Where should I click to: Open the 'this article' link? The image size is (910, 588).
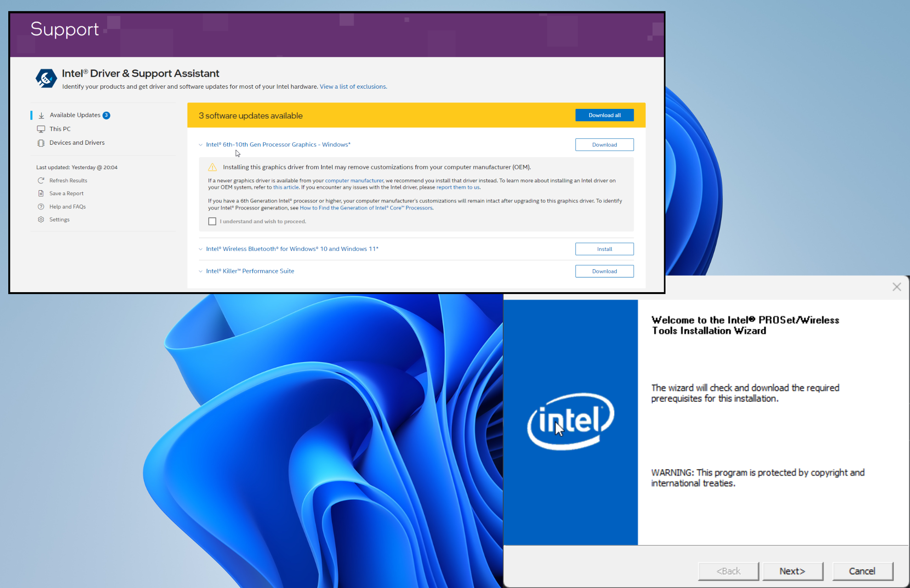pyautogui.click(x=286, y=187)
